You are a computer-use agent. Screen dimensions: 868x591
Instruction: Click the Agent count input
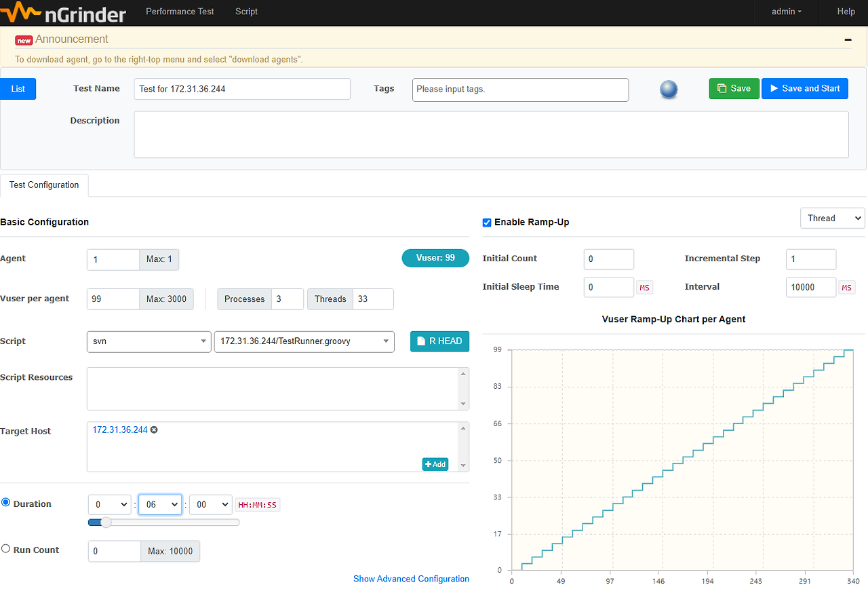tap(113, 260)
